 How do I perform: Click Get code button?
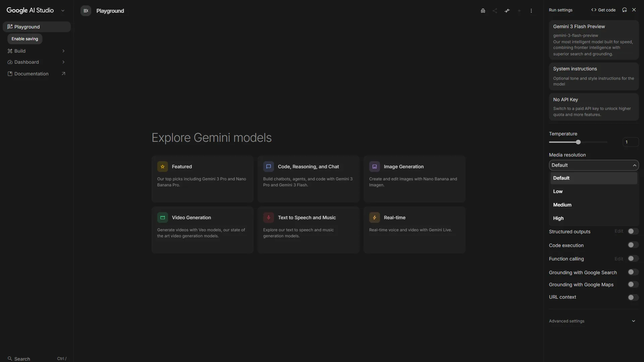point(603,10)
